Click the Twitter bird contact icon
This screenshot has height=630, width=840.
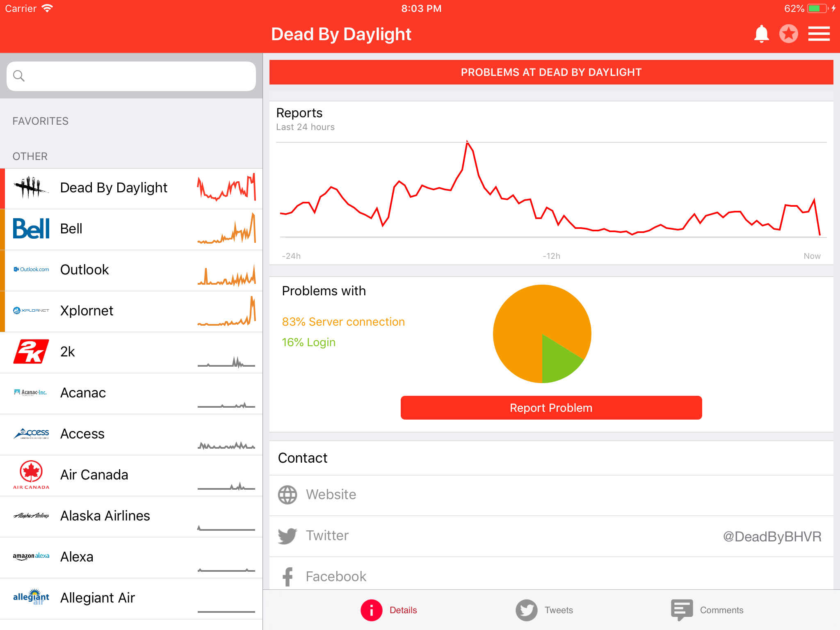[x=287, y=536]
